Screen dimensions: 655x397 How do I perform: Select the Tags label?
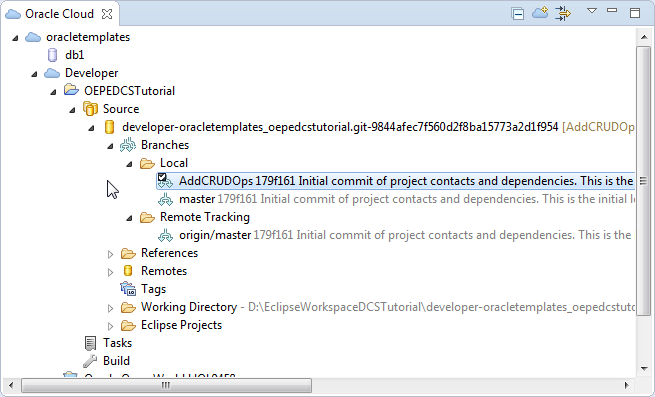(153, 289)
